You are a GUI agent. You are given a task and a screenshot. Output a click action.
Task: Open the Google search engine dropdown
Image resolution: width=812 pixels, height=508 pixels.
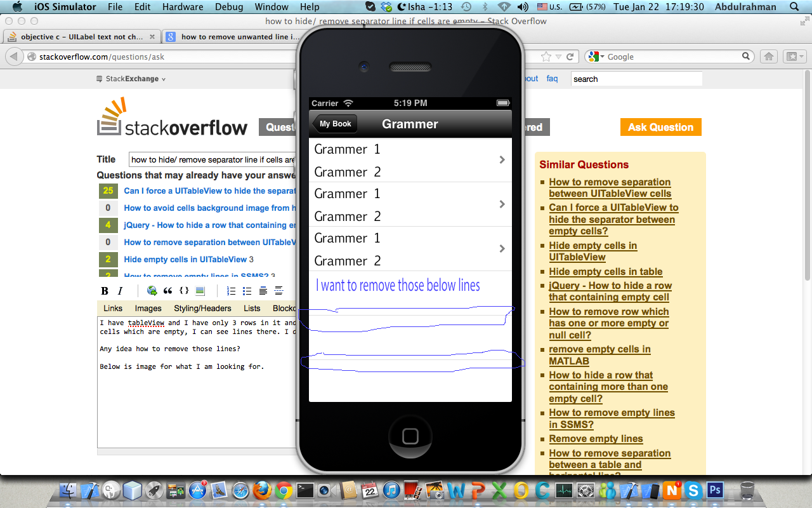597,57
